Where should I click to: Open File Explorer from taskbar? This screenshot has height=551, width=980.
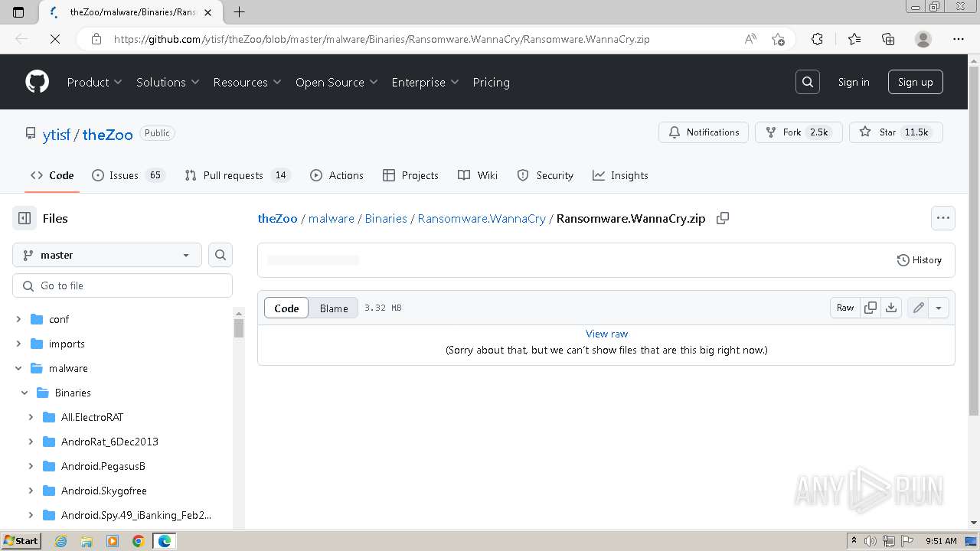87,541
